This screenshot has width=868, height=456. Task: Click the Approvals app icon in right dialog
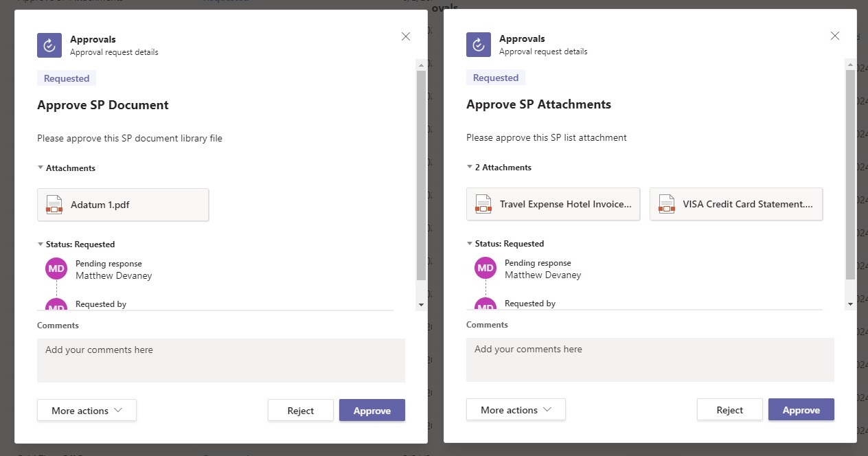pos(478,45)
